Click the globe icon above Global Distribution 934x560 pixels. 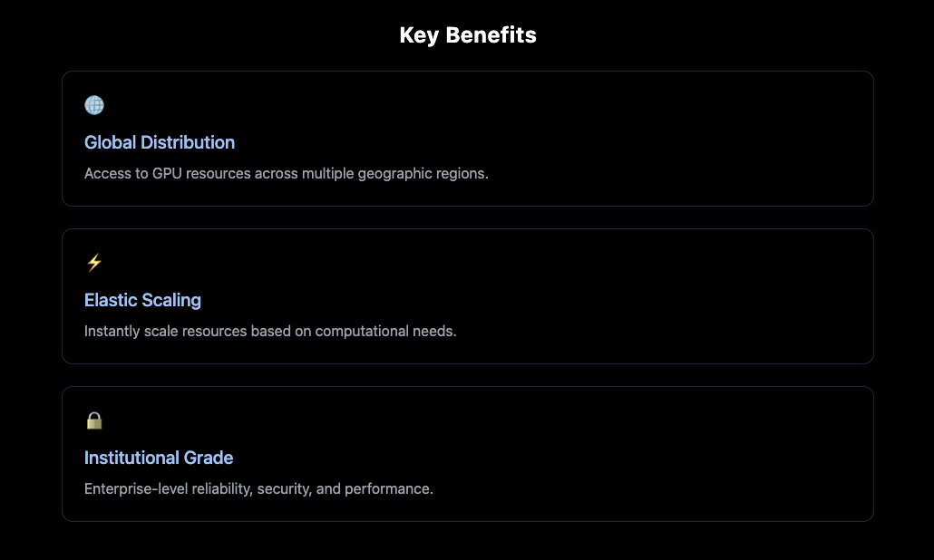click(x=94, y=105)
